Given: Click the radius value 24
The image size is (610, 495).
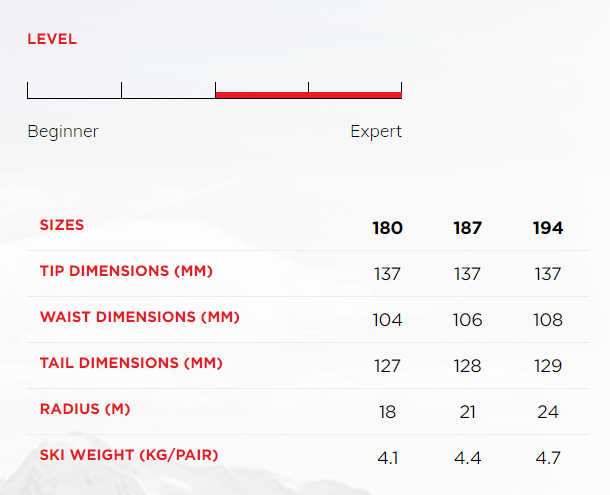Looking at the screenshot, I should click(x=548, y=412).
